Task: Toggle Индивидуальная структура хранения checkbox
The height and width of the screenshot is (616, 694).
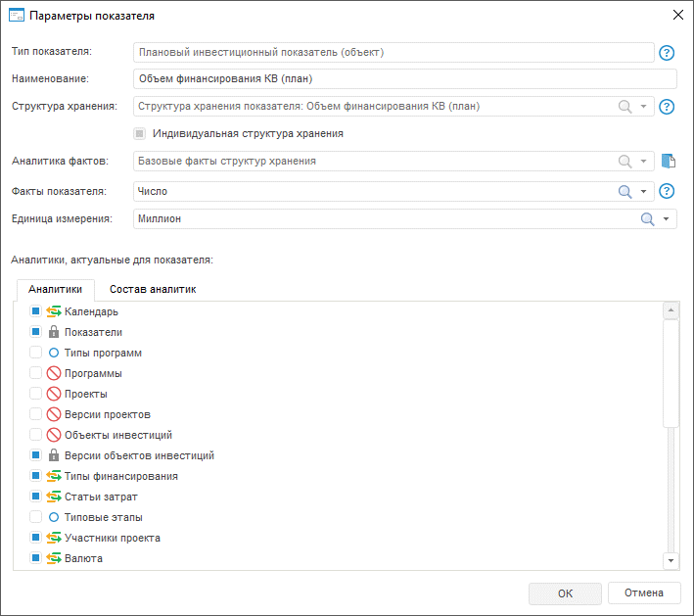Action: coord(140,133)
